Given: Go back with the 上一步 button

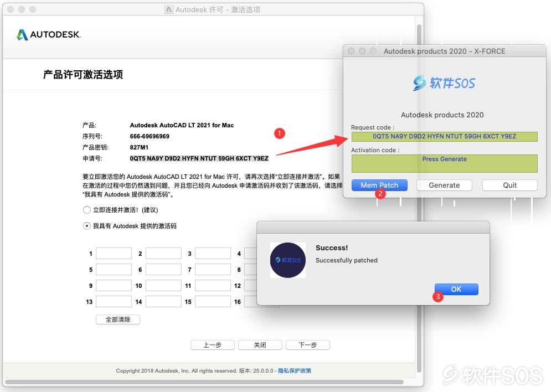Looking at the screenshot, I should click(212, 345).
